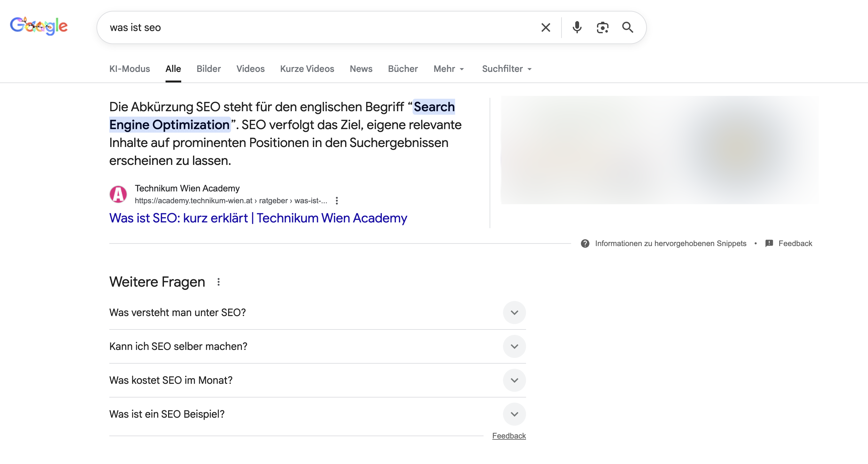
Task: Click the Feedback link under Weitere Fragen
Action: point(509,435)
